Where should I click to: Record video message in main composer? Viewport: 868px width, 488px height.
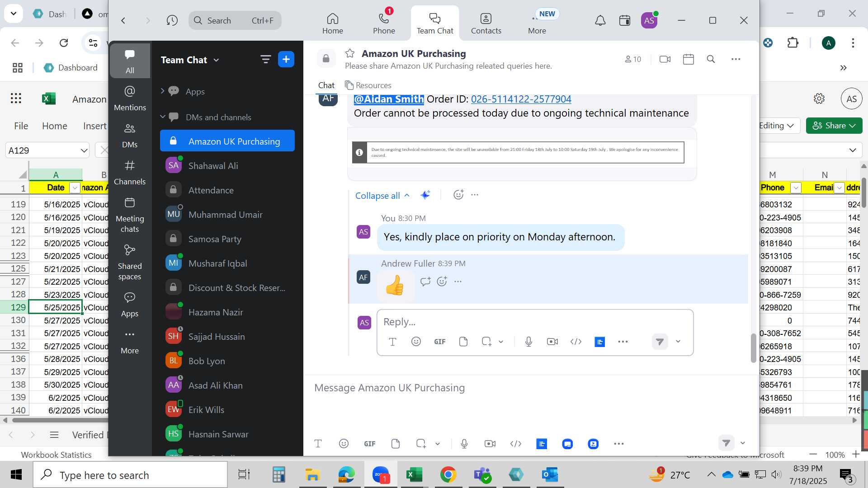(490, 444)
